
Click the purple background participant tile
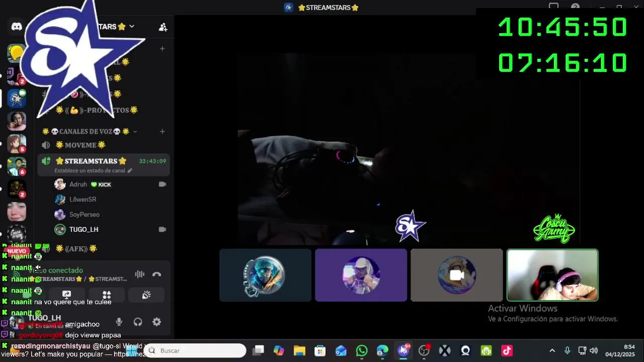coord(361,275)
